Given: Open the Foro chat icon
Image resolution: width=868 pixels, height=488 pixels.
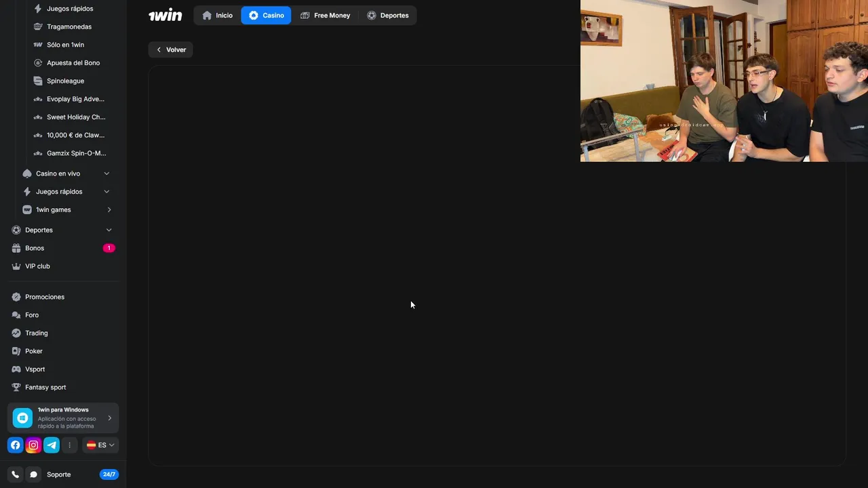Looking at the screenshot, I should 16,315.
